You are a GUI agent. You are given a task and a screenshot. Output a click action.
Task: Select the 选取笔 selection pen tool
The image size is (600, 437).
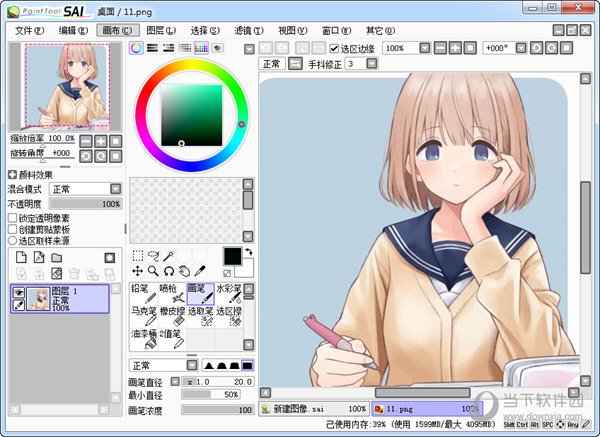click(x=200, y=316)
